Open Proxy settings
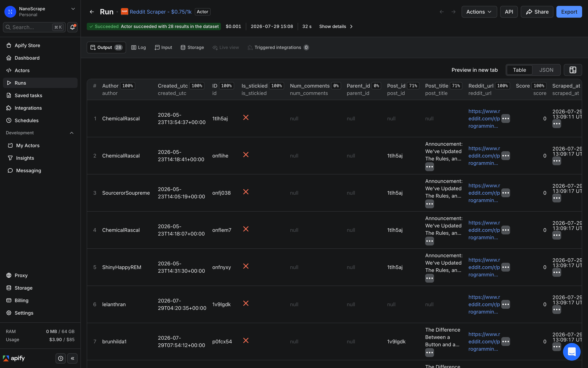 (x=40, y=275)
